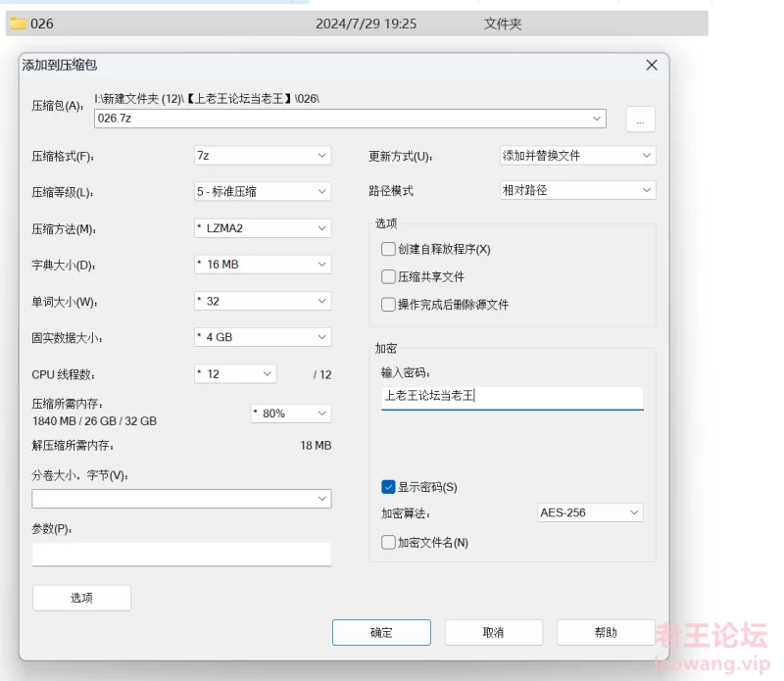
Task: Click the 帮助 button
Action: click(606, 633)
